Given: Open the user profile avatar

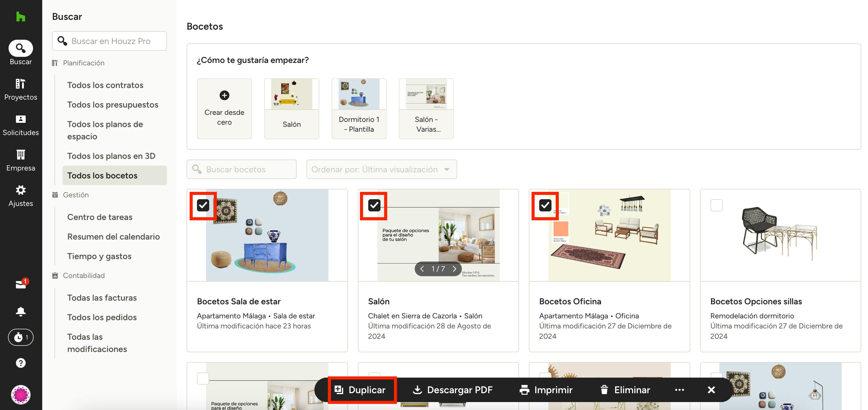Looking at the screenshot, I should tap(20, 394).
